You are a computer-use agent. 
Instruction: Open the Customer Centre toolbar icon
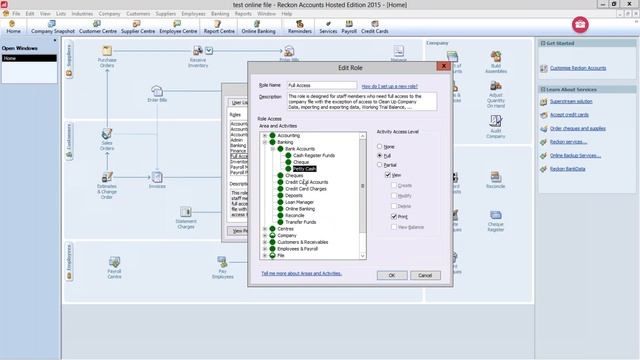[x=98, y=27]
